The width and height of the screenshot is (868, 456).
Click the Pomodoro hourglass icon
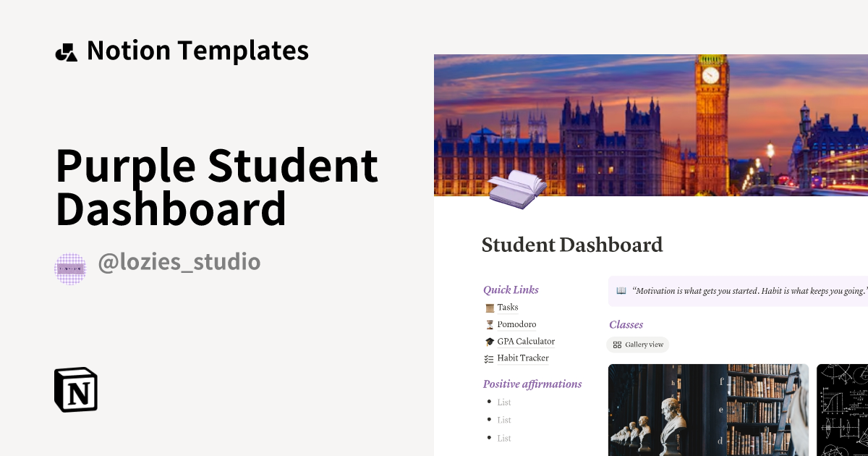coord(490,324)
